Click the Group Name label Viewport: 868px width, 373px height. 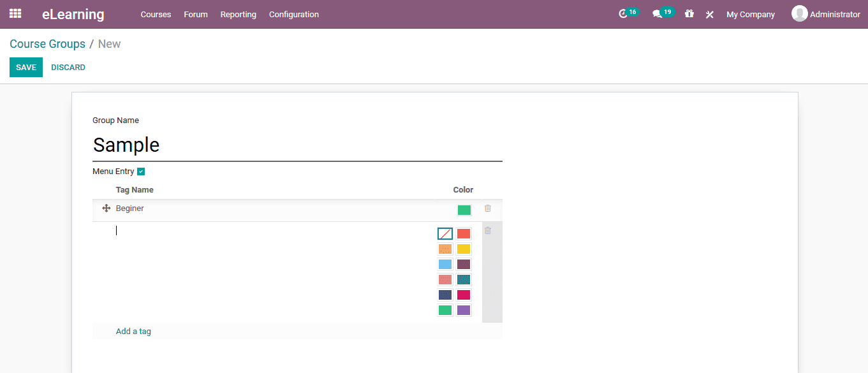pos(115,121)
